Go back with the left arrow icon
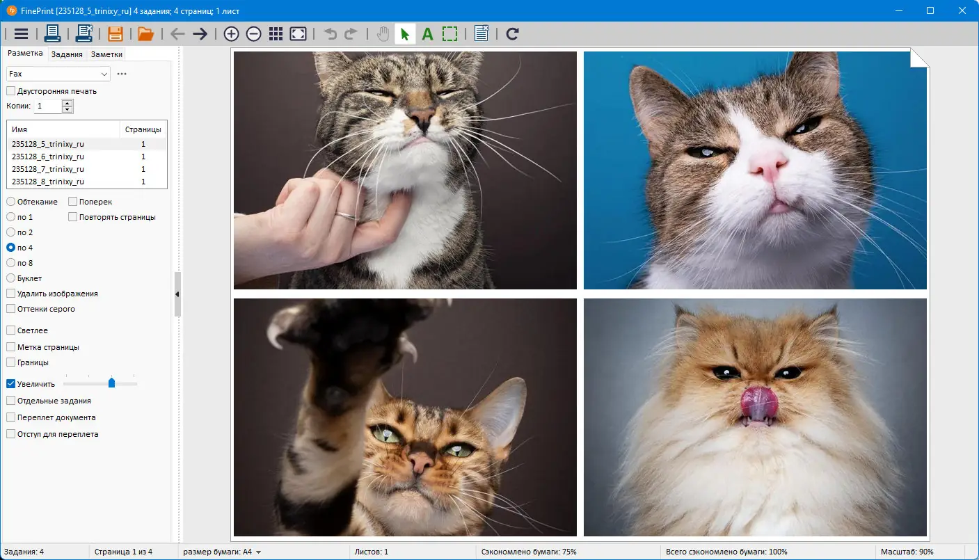This screenshot has width=979, height=560. (x=177, y=33)
